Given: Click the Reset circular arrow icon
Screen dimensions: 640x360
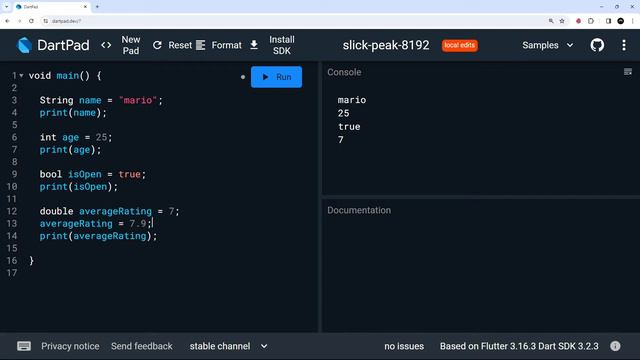Looking at the screenshot, I should 157,45.
